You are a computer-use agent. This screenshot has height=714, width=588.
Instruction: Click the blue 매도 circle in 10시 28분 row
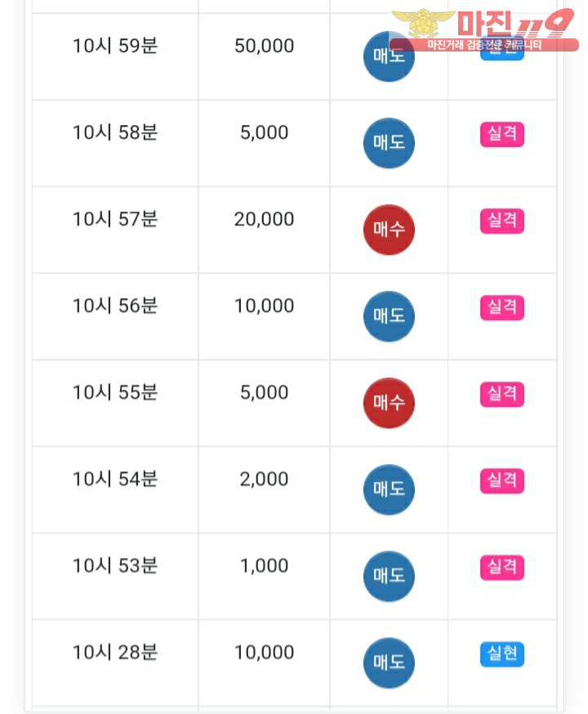click(389, 663)
